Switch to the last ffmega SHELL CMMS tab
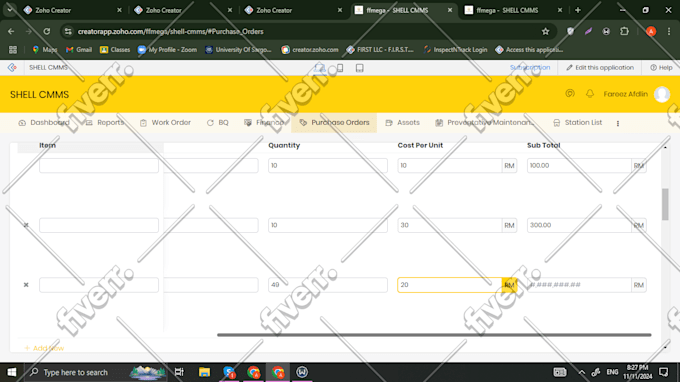Viewport: 680px width, 382px height. click(513, 10)
